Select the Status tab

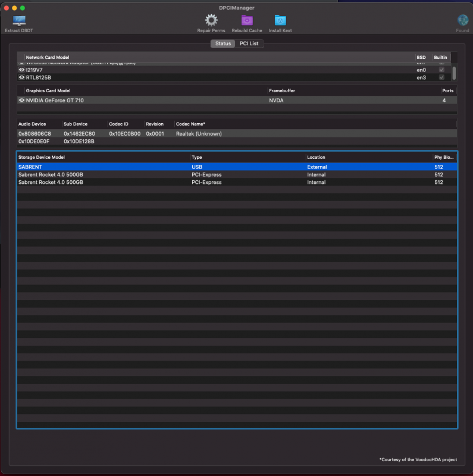pyautogui.click(x=223, y=43)
